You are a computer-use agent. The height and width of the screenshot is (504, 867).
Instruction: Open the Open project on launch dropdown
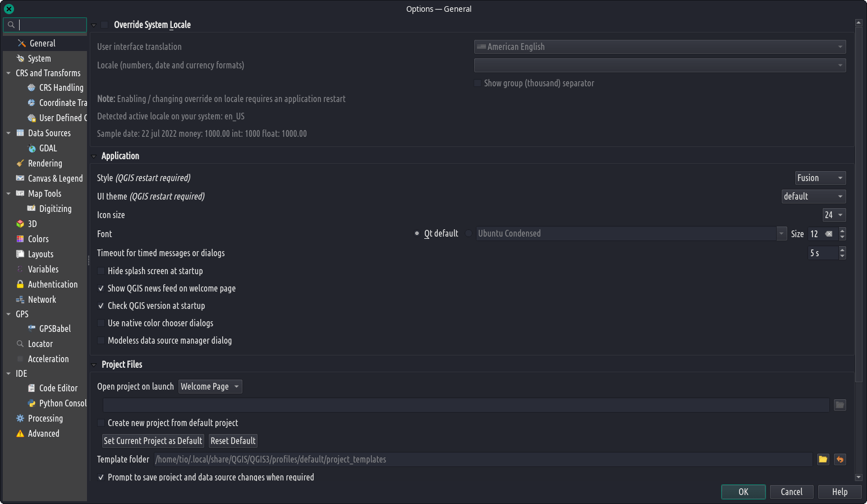pos(210,386)
